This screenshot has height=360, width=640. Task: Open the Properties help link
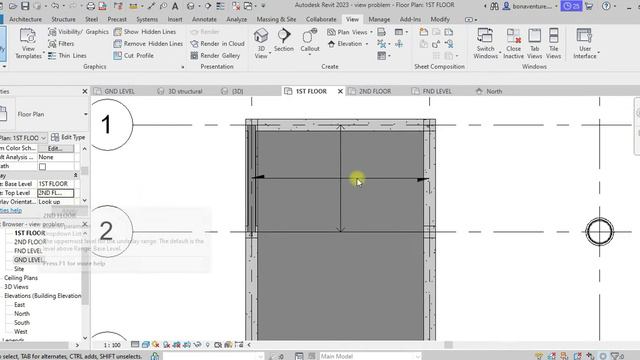(x=11, y=210)
